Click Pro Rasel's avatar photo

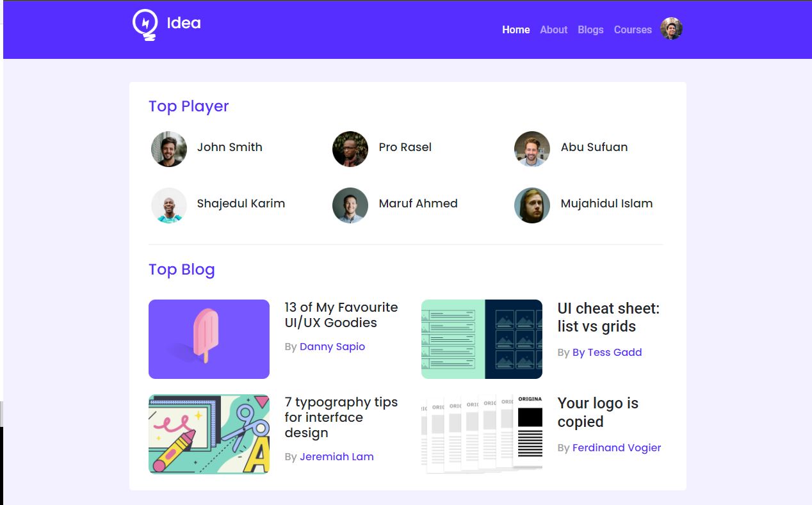click(x=350, y=149)
